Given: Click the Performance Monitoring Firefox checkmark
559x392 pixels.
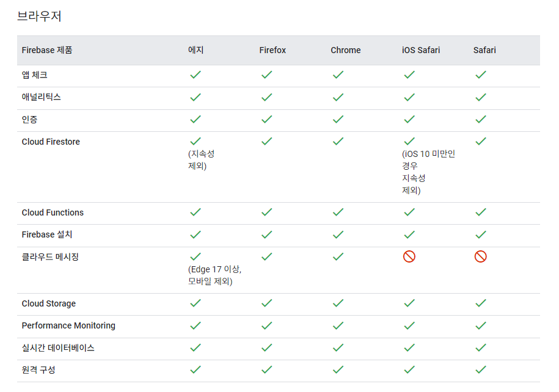Looking at the screenshot, I should point(266,325).
